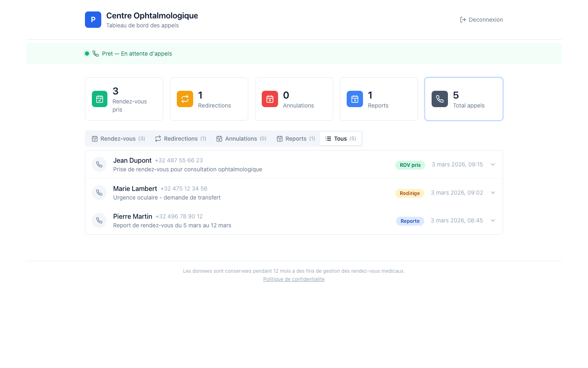Image resolution: width=588 pixels, height=368 pixels.
Task: Click the logout icon next to Deconnexion
Action: point(463,19)
